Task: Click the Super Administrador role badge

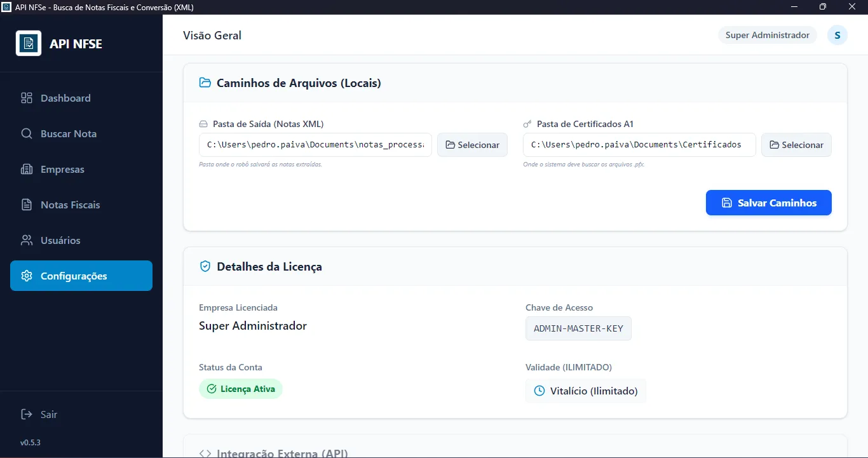Action: click(x=768, y=35)
